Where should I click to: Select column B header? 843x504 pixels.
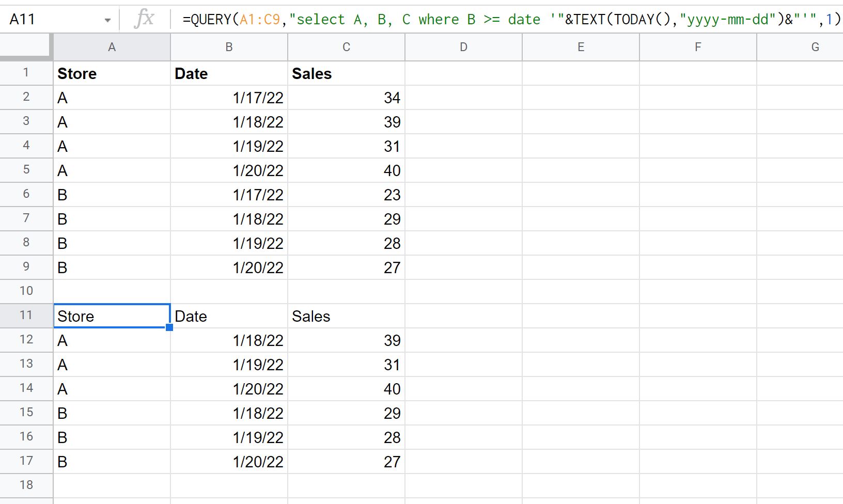(229, 47)
